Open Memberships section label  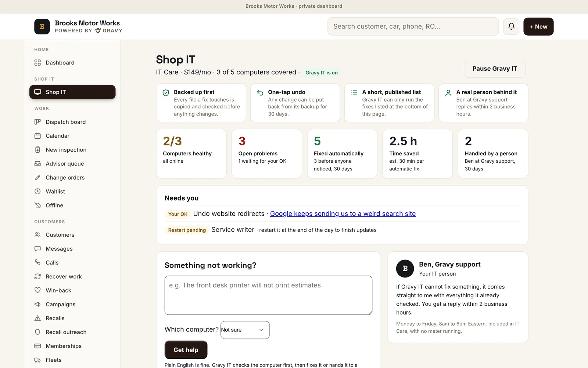(64, 346)
